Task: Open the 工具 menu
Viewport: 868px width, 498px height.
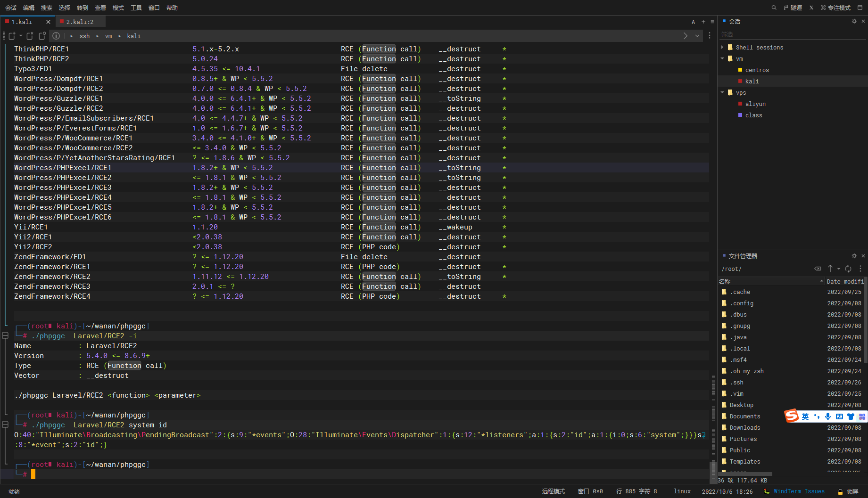Action: pos(136,8)
